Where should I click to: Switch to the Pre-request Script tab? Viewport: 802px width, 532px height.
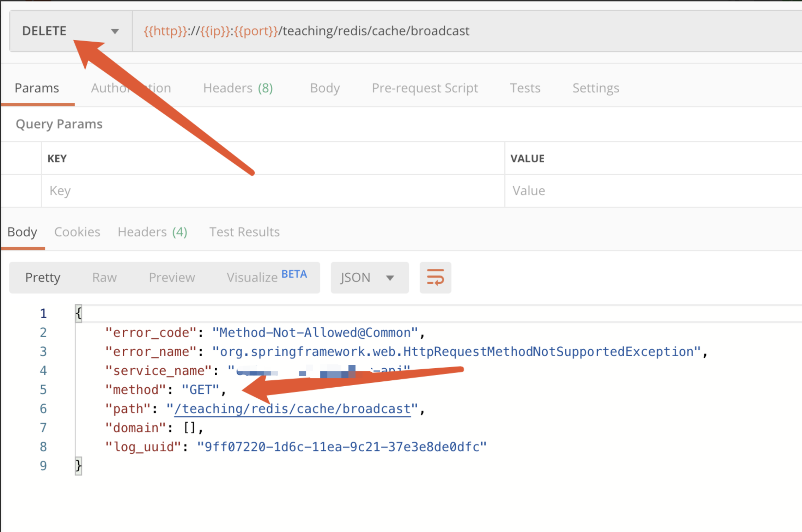click(x=425, y=88)
